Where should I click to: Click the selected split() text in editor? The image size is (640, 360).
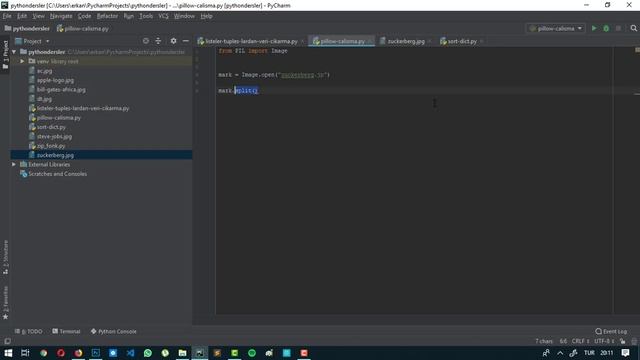tap(247, 90)
